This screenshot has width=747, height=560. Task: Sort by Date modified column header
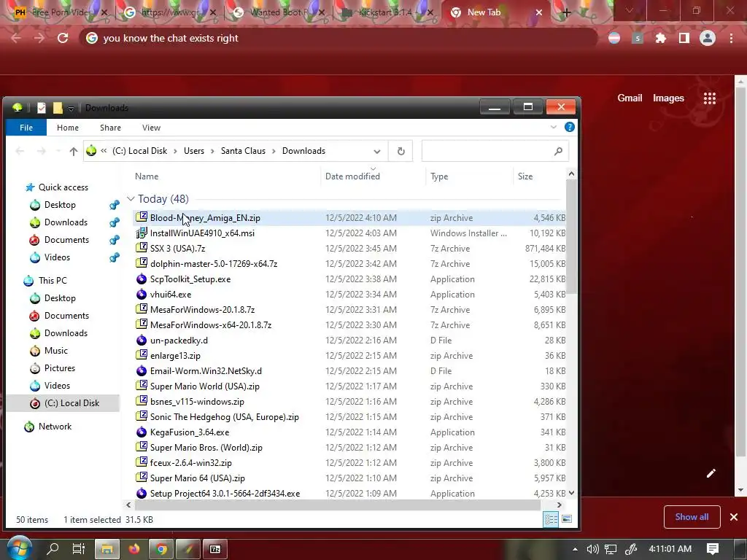[352, 176]
